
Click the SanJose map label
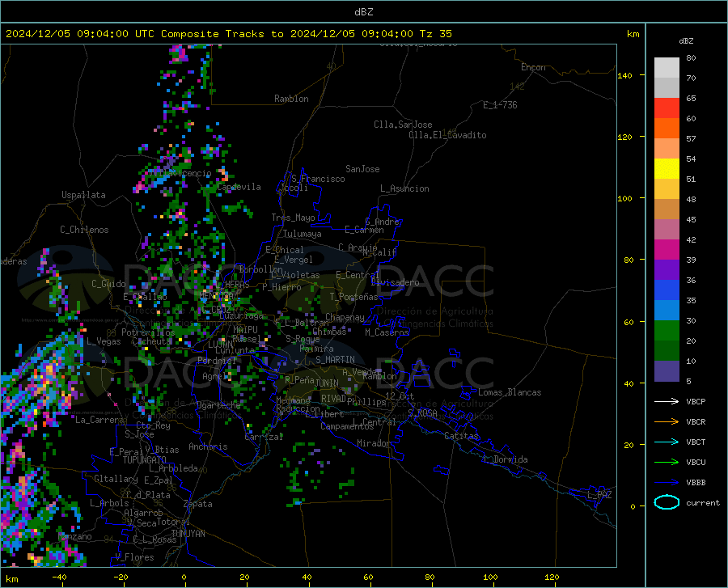[362, 169]
